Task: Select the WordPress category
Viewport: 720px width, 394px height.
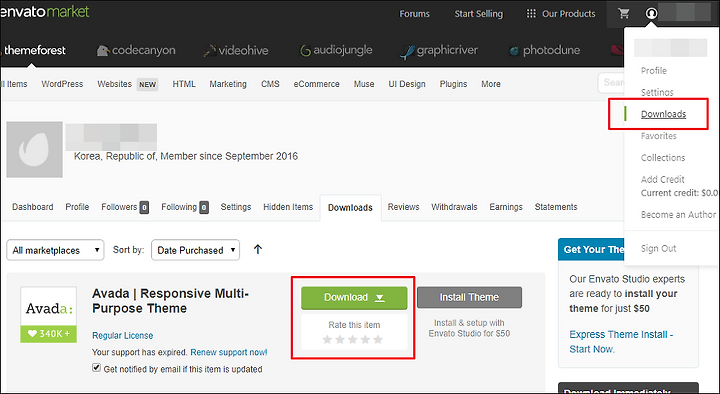Action: (62, 84)
